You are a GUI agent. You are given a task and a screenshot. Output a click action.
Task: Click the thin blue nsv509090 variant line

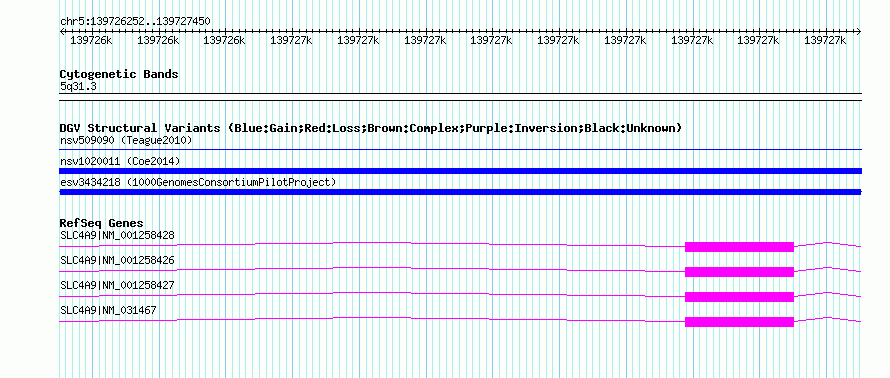pos(460,150)
